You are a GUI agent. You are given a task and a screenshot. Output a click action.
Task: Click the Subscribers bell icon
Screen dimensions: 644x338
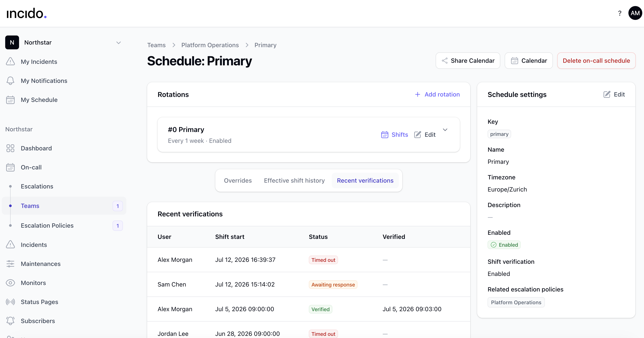pos(10,321)
